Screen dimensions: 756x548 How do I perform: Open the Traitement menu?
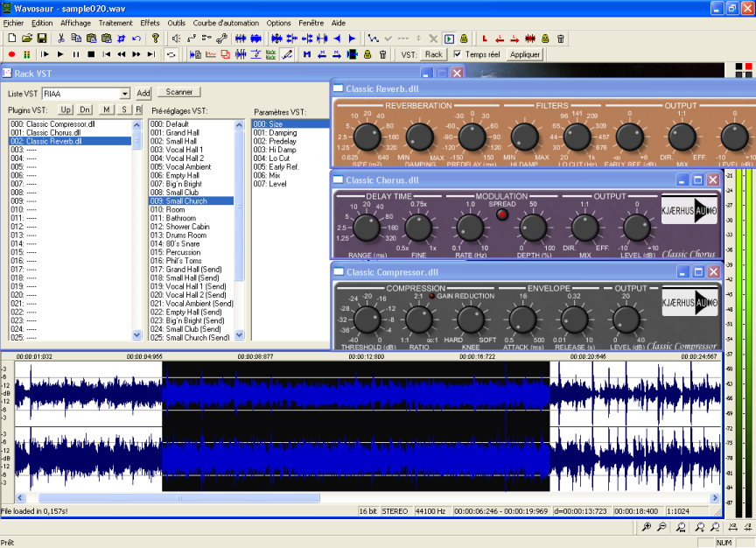[x=115, y=23]
